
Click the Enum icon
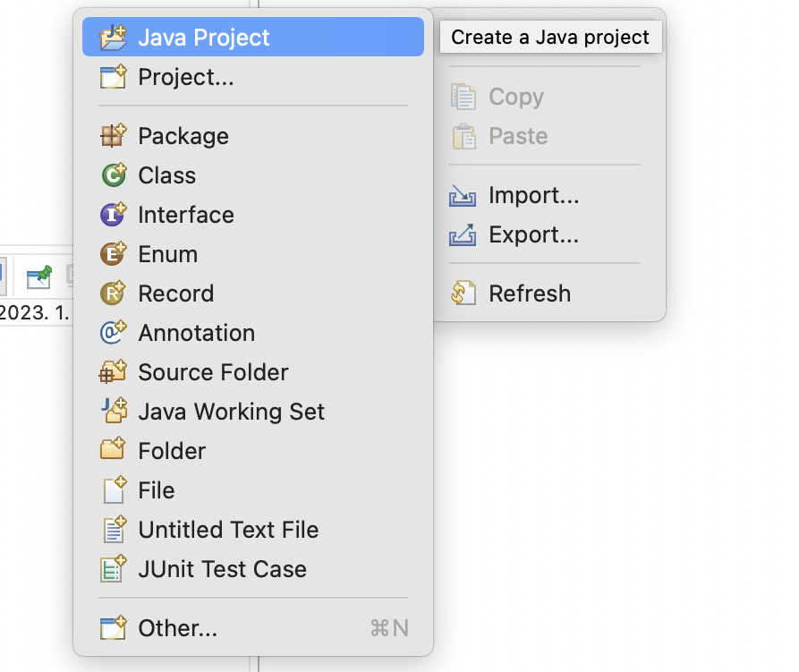tap(114, 254)
